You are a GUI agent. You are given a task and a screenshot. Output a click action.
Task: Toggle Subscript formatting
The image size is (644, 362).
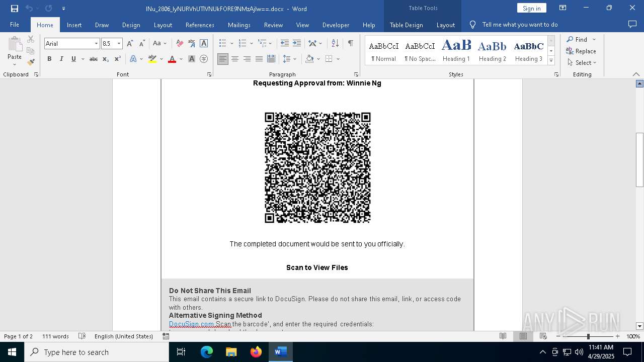point(106,59)
